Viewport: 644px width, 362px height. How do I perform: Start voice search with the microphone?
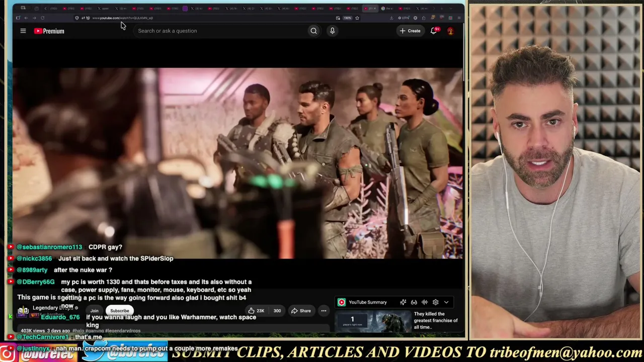point(332,31)
